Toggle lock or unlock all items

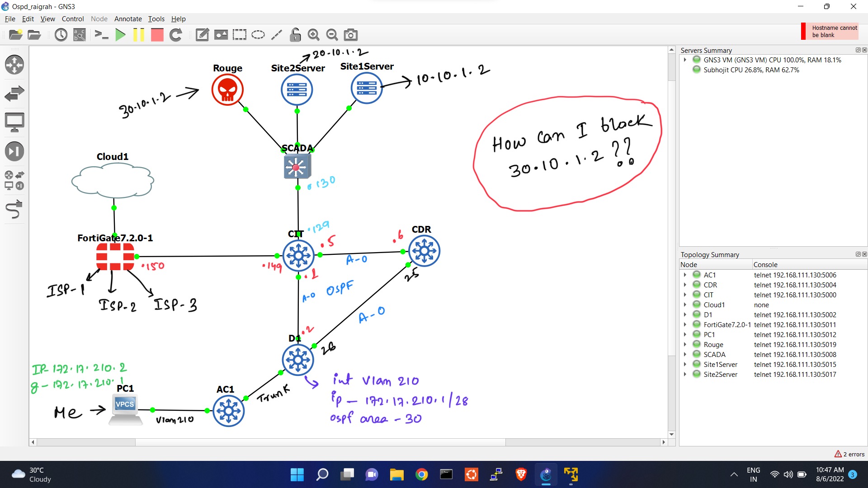pos(295,35)
